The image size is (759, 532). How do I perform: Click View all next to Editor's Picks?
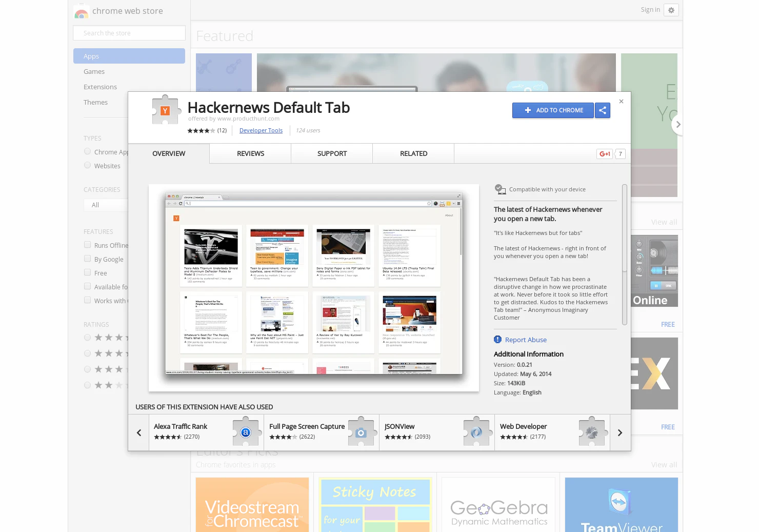click(664, 465)
